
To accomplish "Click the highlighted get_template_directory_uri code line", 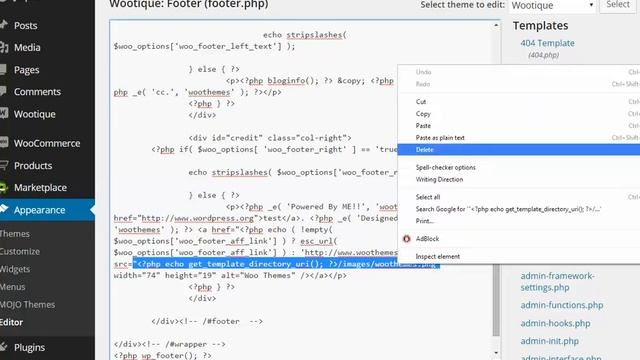I will tap(286, 264).
